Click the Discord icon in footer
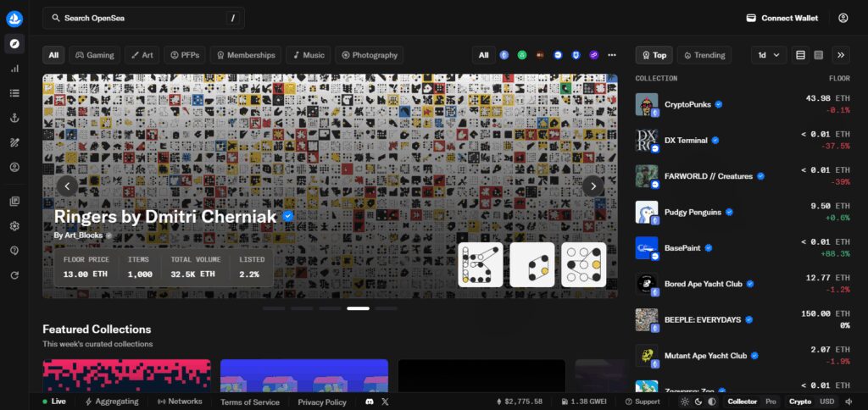This screenshot has width=868, height=410. click(x=370, y=402)
